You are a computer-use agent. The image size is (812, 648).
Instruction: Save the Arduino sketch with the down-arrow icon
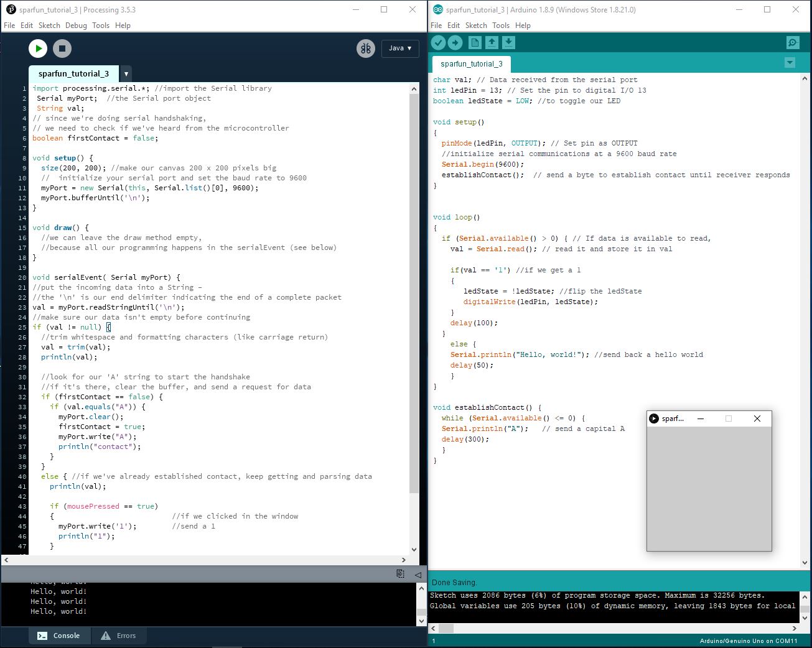[508, 42]
